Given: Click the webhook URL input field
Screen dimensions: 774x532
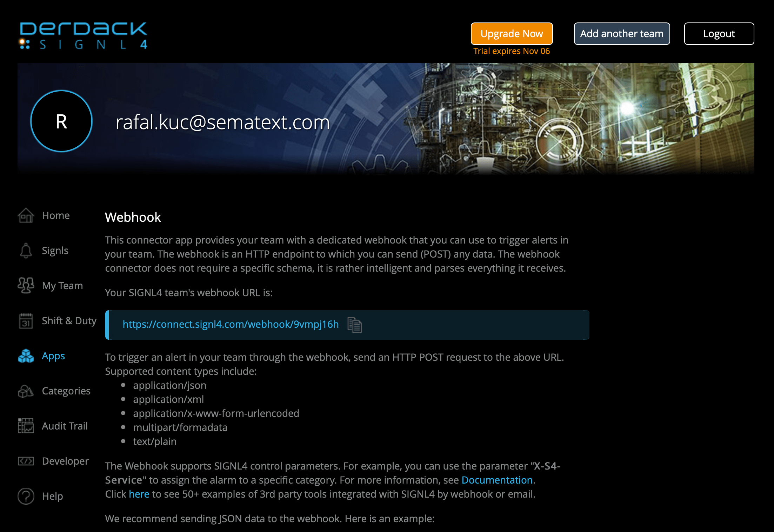Looking at the screenshot, I should click(347, 324).
